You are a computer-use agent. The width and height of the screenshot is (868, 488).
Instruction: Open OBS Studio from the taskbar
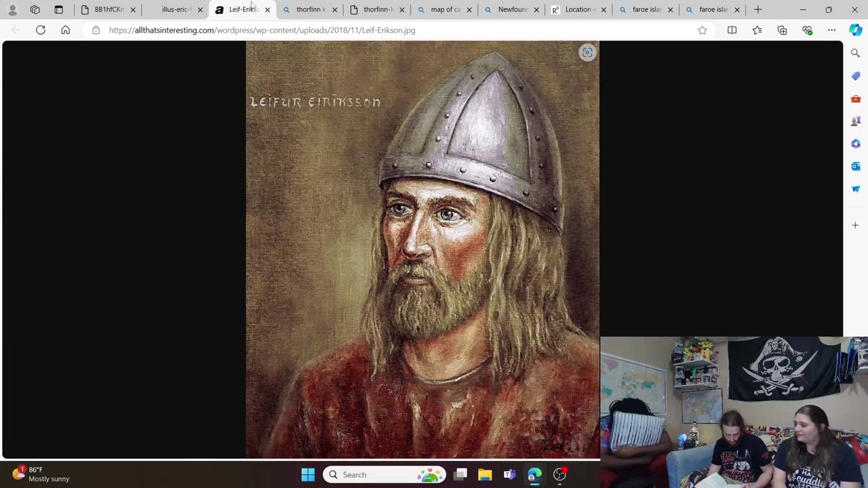click(559, 474)
